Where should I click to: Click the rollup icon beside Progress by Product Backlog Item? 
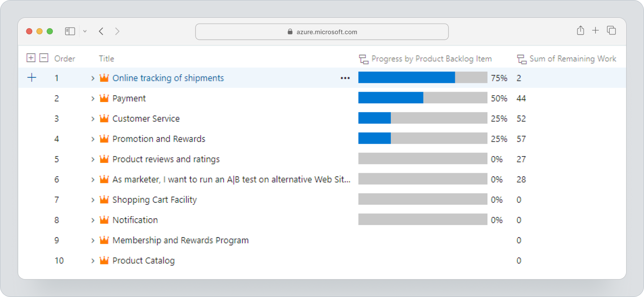362,59
